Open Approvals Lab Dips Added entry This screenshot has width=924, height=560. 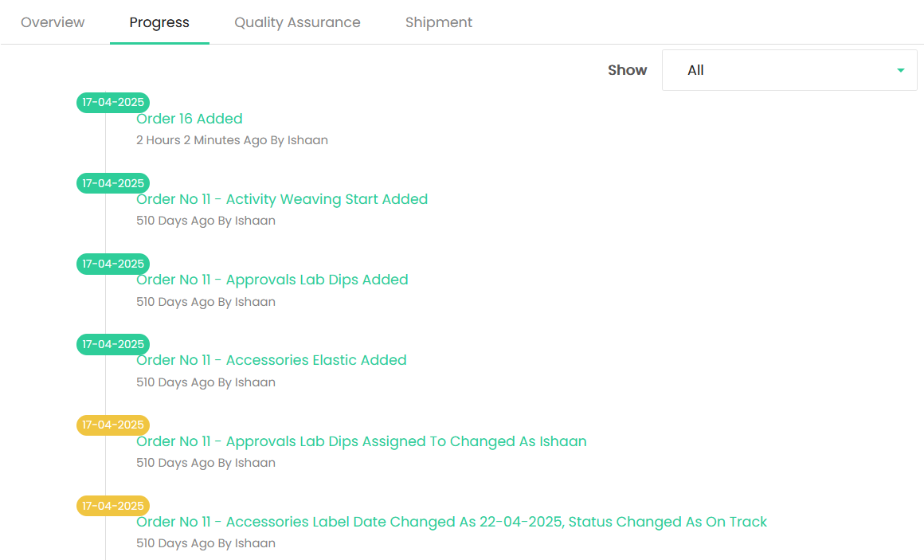click(x=272, y=280)
